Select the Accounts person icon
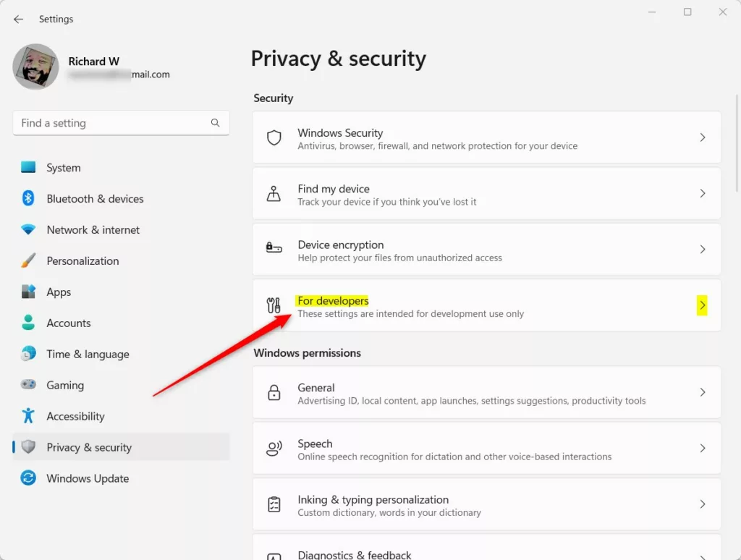 coord(28,323)
